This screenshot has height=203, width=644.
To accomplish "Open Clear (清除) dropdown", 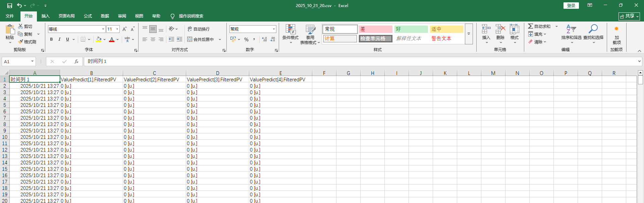I will [537, 42].
